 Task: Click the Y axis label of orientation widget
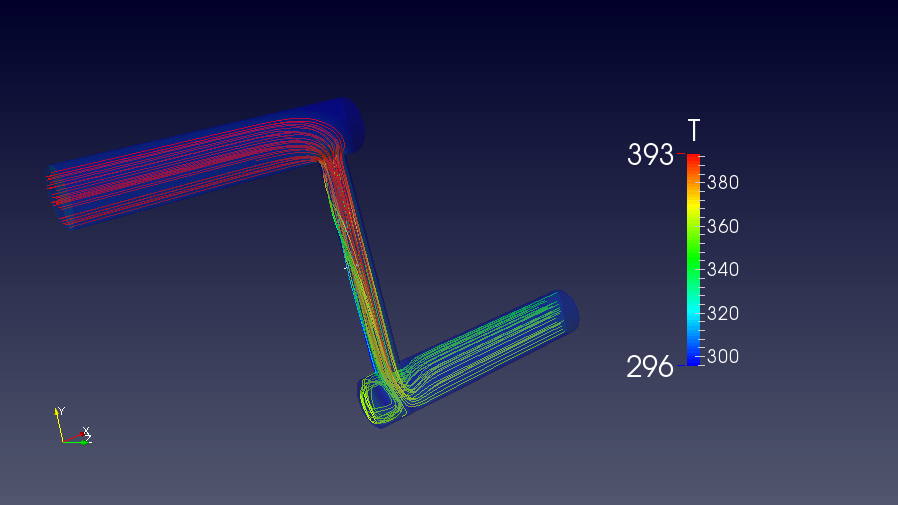tap(61, 411)
